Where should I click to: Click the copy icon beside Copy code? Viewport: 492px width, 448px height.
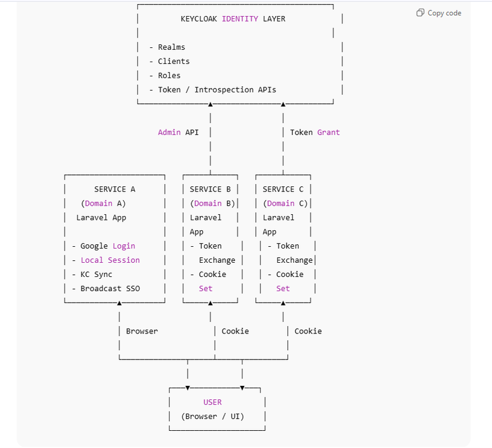click(x=421, y=13)
